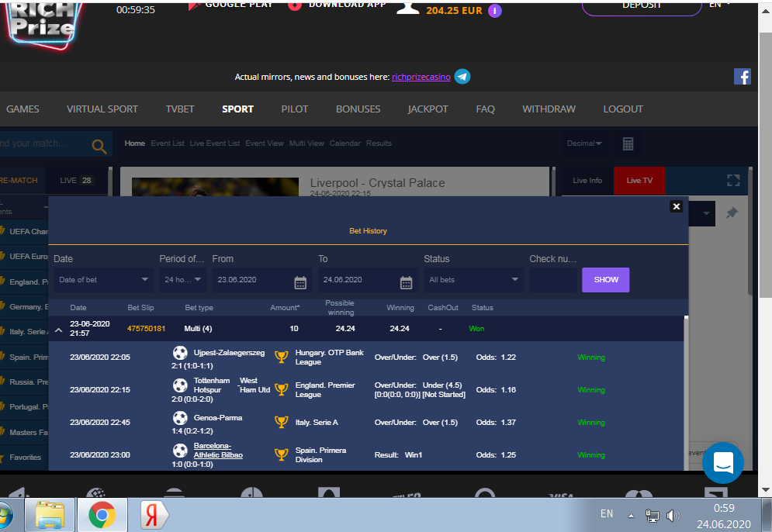Show hidden system tray icons
The width and height of the screenshot is (772, 532).
[631, 516]
